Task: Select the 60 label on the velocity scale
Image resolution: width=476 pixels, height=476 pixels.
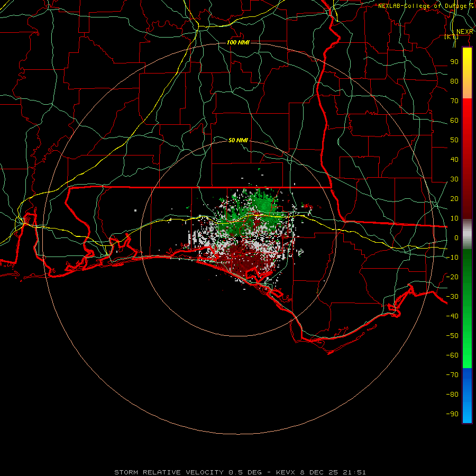Action: tap(454, 120)
